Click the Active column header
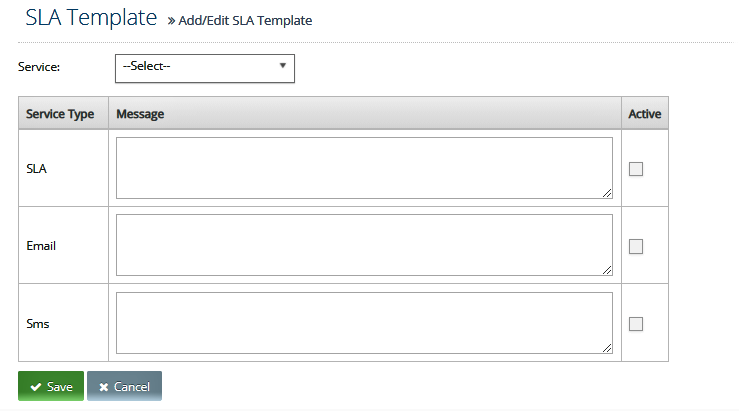Image resolution: width=739 pixels, height=411 pixels. coord(645,113)
